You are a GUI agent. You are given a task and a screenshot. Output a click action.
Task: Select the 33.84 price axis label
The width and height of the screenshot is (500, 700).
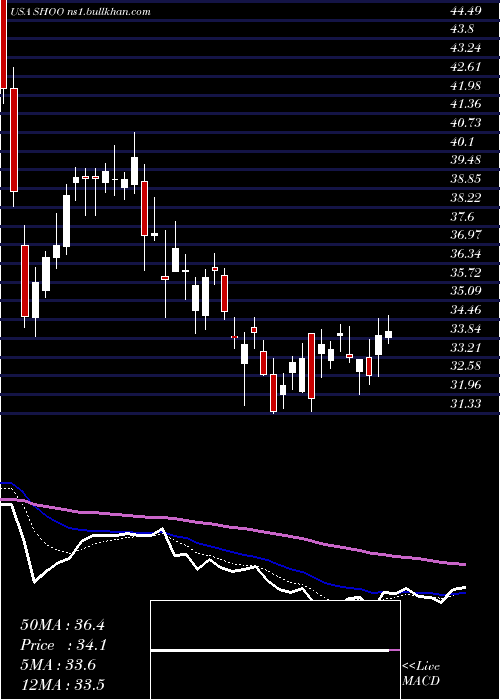click(466, 329)
